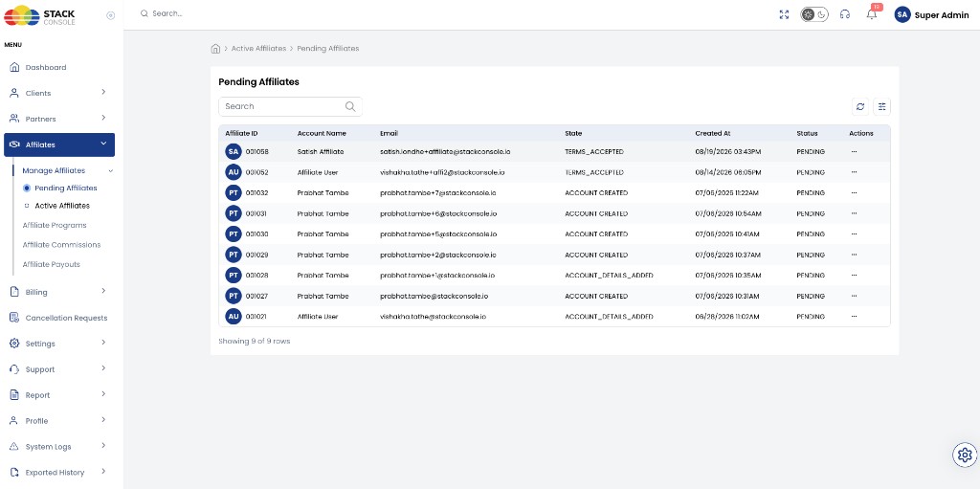This screenshot has height=489, width=980.
Task: Open actions menu for affiliate 001029
Action: pyautogui.click(x=855, y=255)
